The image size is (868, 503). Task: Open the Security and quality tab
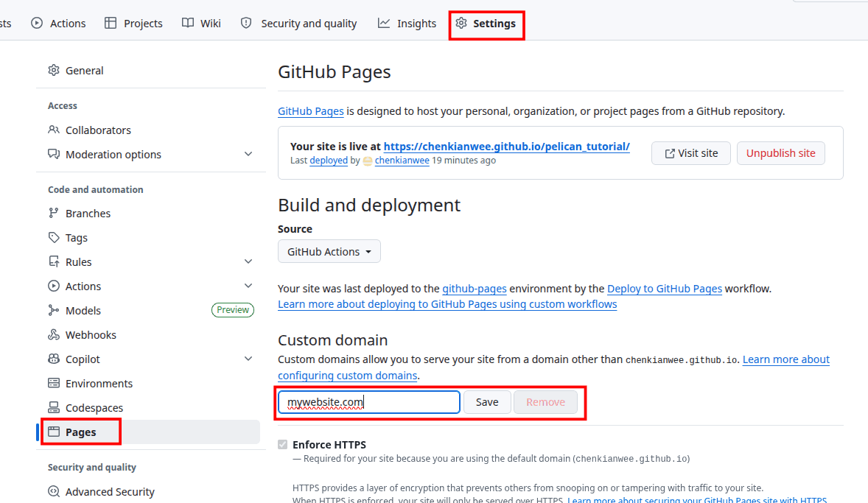[299, 24]
